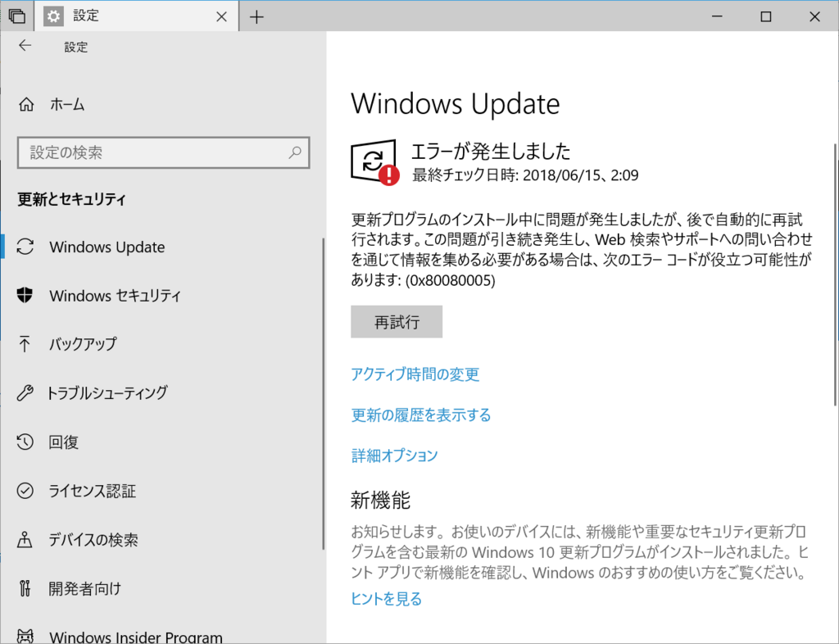Click the home icon beside ホーム

pyautogui.click(x=26, y=104)
